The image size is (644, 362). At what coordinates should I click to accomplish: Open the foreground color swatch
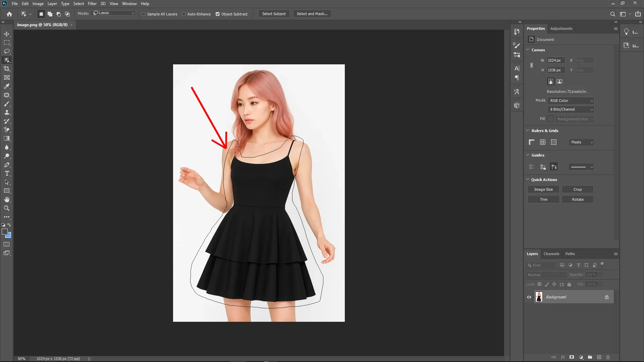5,232
